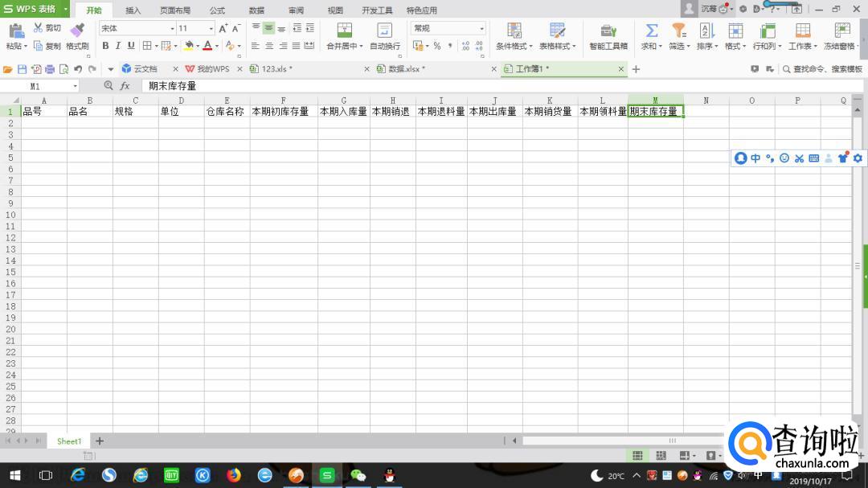This screenshot has height=488, width=868.
Task: Open a new document tab with plus
Action: pyautogui.click(x=636, y=69)
